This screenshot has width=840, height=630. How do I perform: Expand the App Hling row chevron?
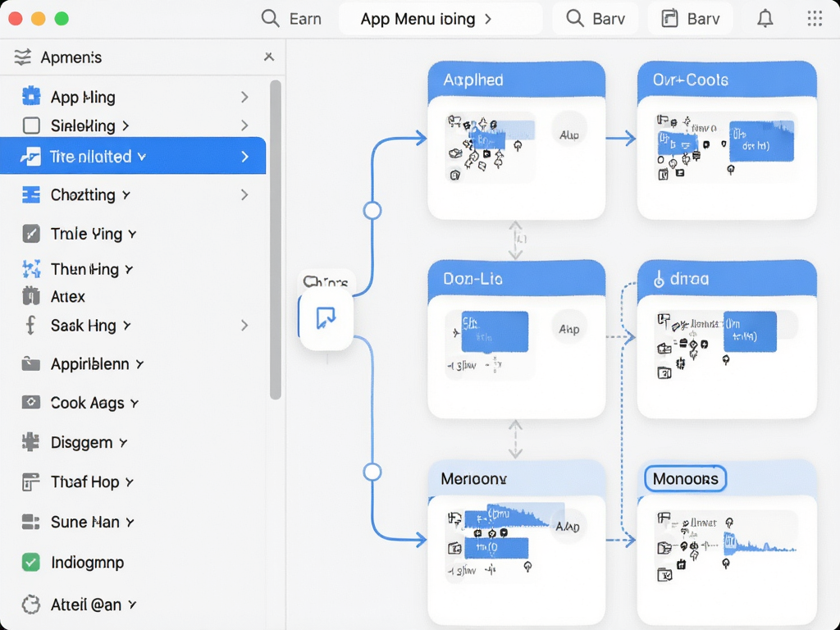(x=244, y=97)
